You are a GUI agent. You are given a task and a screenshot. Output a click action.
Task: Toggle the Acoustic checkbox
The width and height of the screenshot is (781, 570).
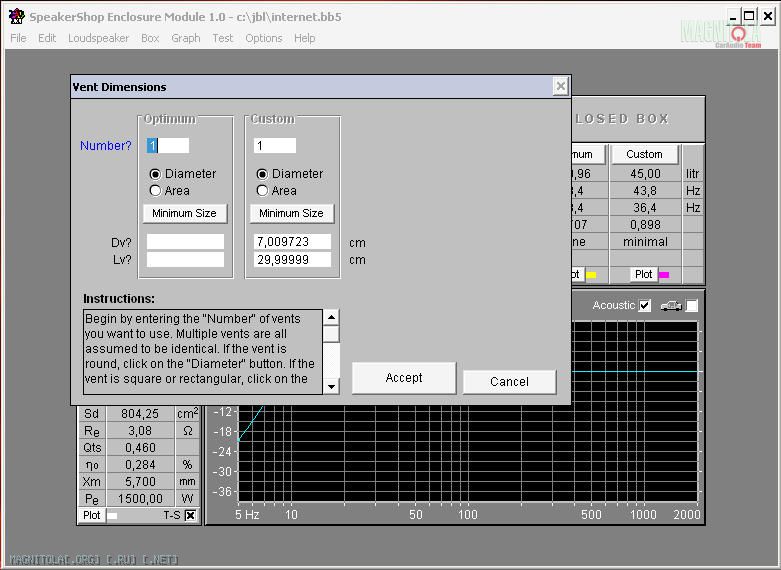(645, 305)
